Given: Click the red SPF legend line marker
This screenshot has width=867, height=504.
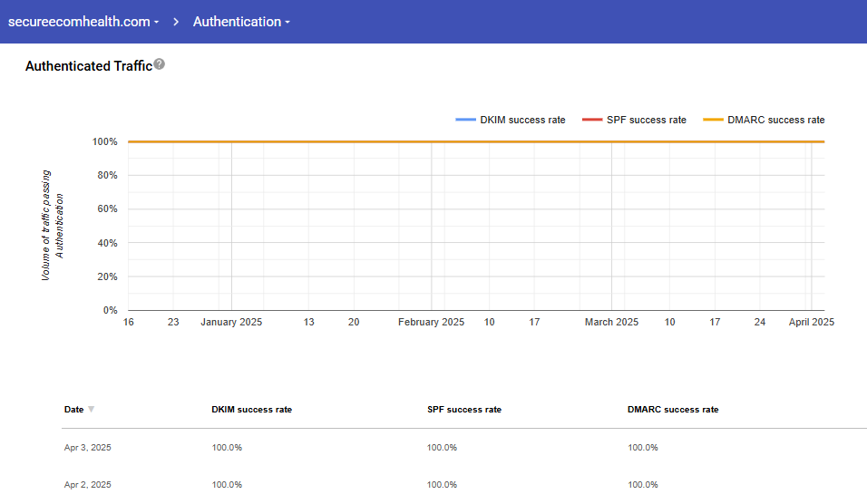Looking at the screenshot, I should [x=591, y=120].
